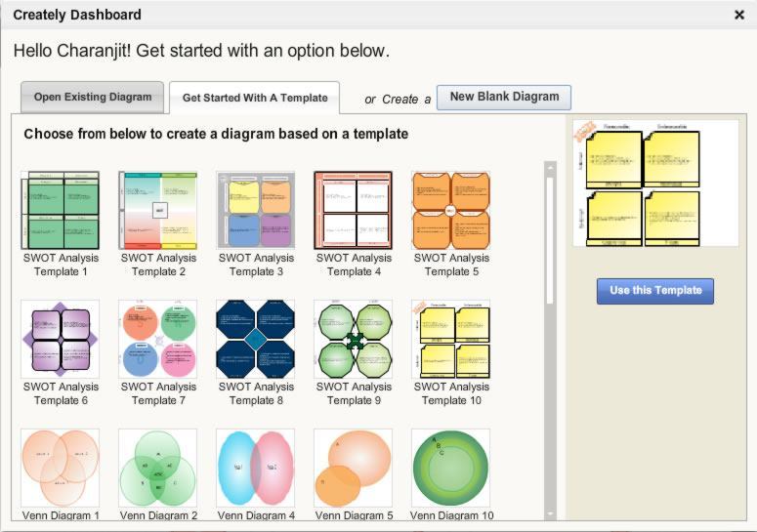Select Venn Diagram 2 green thumbnail

click(157, 468)
